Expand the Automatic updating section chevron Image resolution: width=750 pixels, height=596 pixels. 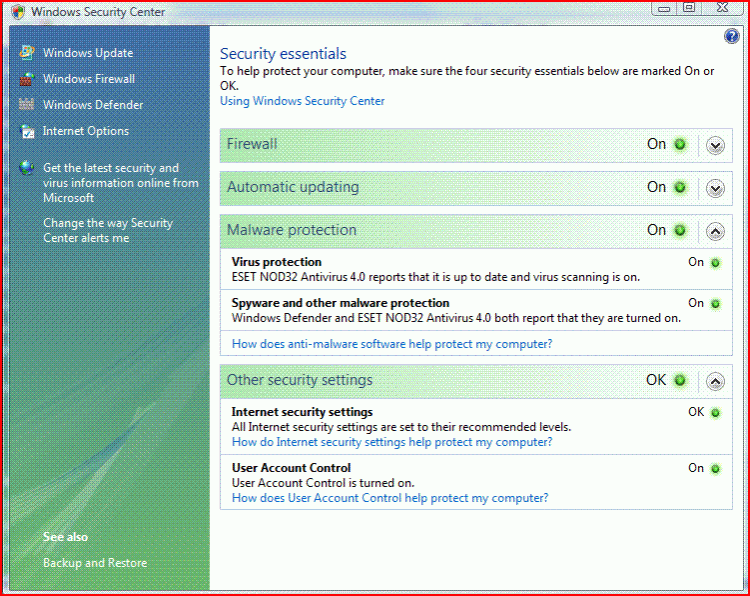715,188
